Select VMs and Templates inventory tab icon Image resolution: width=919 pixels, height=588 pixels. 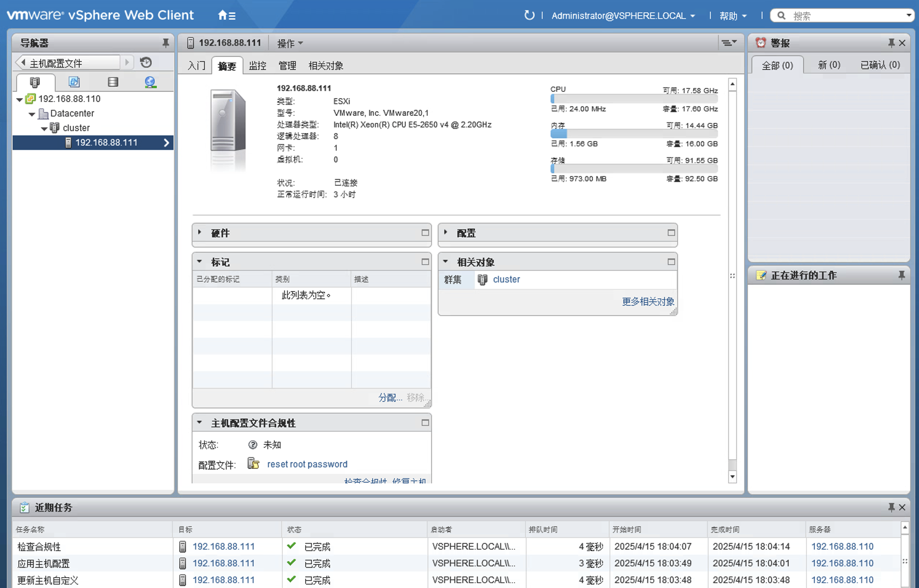(x=74, y=82)
